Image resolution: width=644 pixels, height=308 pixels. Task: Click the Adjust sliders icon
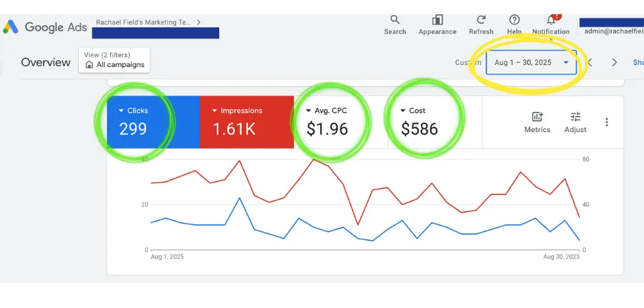pos(575,117)
